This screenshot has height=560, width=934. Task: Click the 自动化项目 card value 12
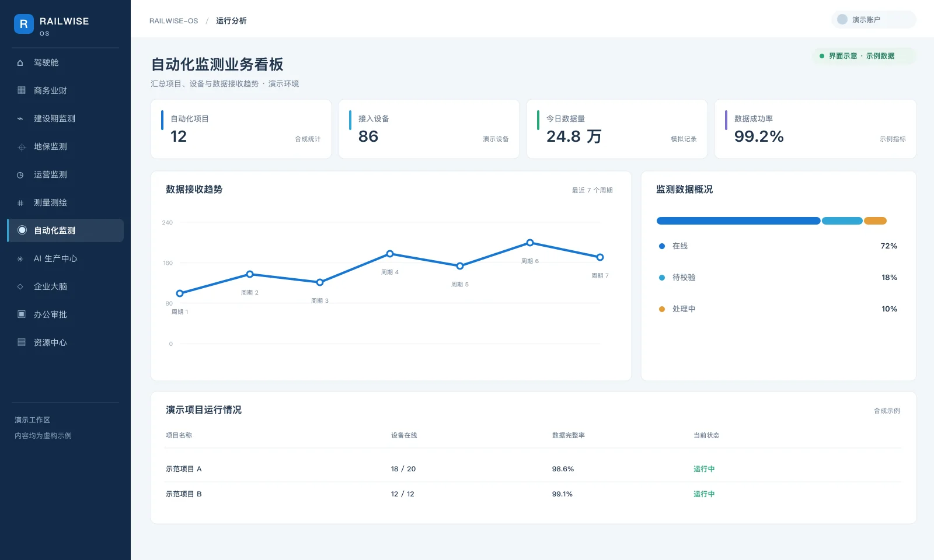click(179, 136)
